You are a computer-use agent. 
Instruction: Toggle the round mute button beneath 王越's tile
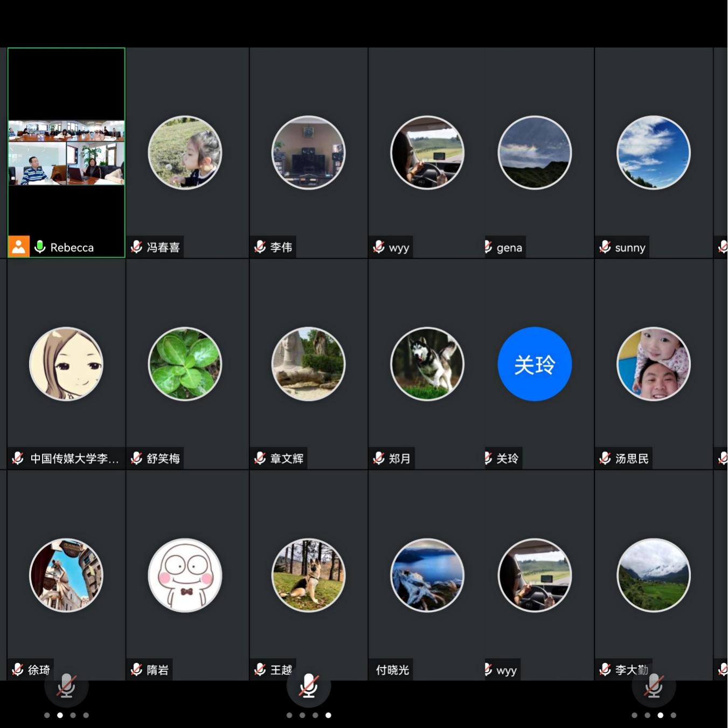[309, 685]
